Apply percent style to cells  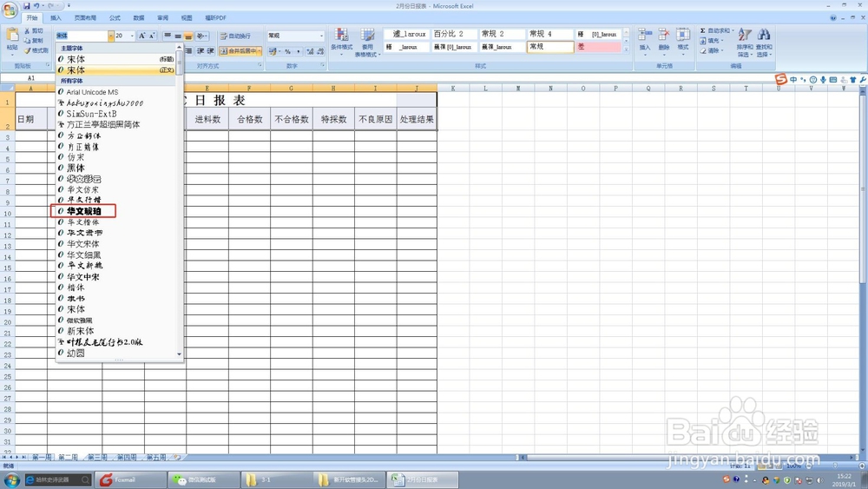tap(288, 51)
